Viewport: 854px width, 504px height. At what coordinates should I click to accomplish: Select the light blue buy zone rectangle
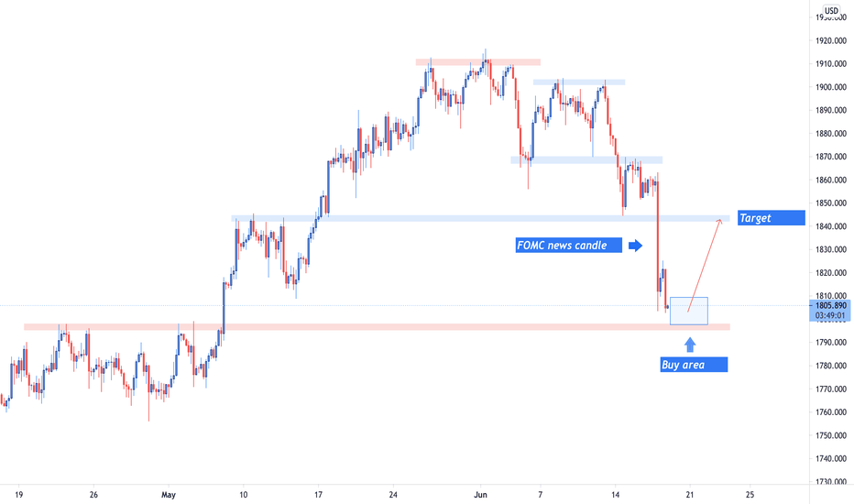[x=689, y=312]
